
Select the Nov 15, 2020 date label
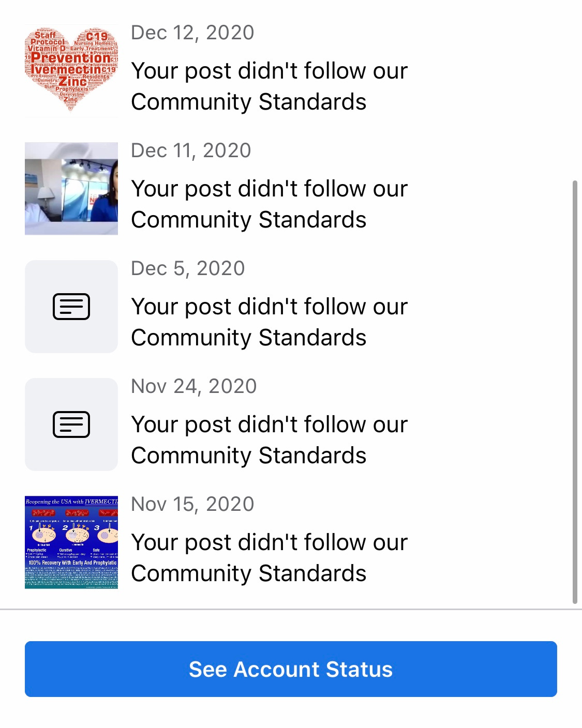(192, 504)
